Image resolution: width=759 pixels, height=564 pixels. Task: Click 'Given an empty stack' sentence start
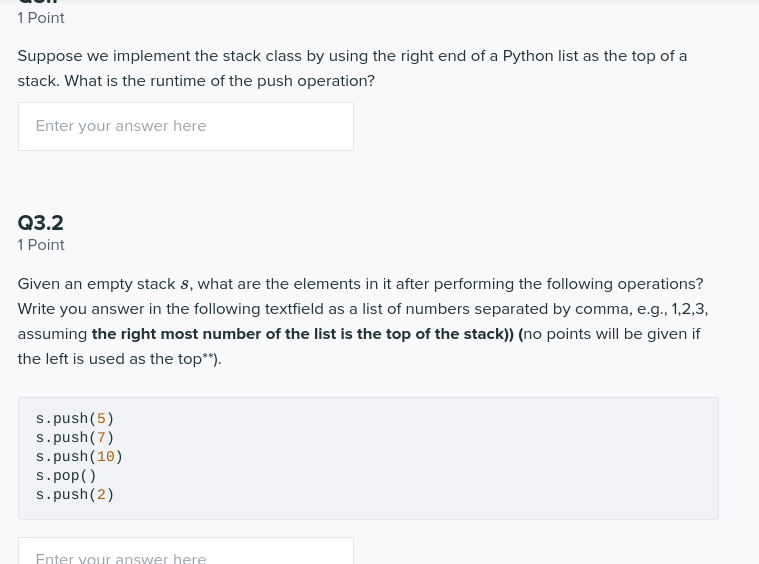point(96,284)
